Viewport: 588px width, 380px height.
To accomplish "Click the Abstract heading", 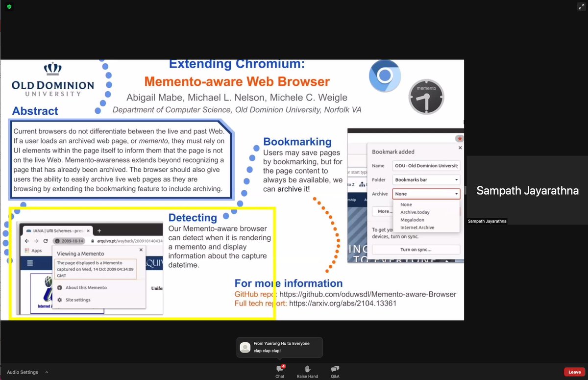I will click(35, 111).
